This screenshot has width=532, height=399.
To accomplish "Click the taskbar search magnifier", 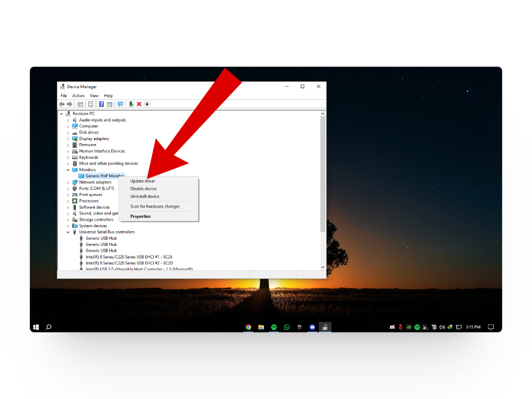I will click(x=48, y=327).
